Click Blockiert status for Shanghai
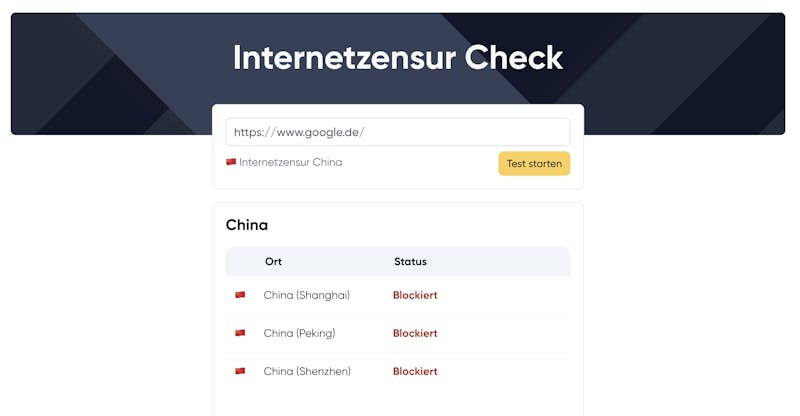The width and height of the screenshot is (800, 416). click(x=415, y=295)
